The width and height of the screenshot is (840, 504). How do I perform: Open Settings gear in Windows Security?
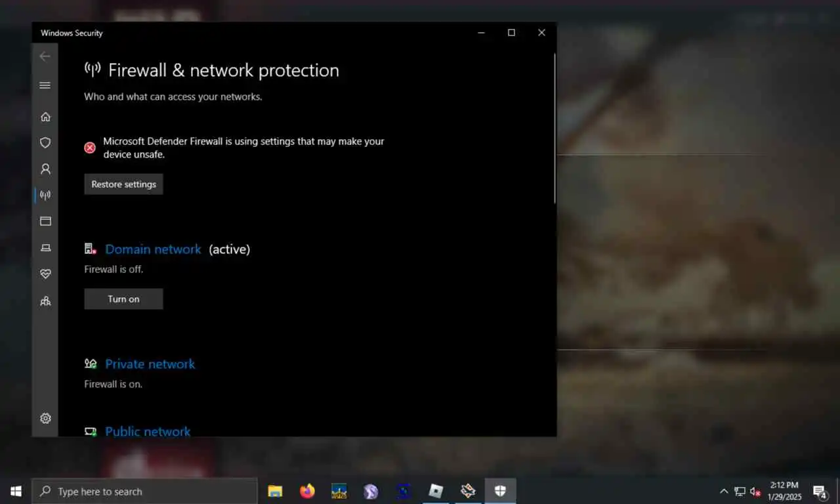(x=45, y=418)
